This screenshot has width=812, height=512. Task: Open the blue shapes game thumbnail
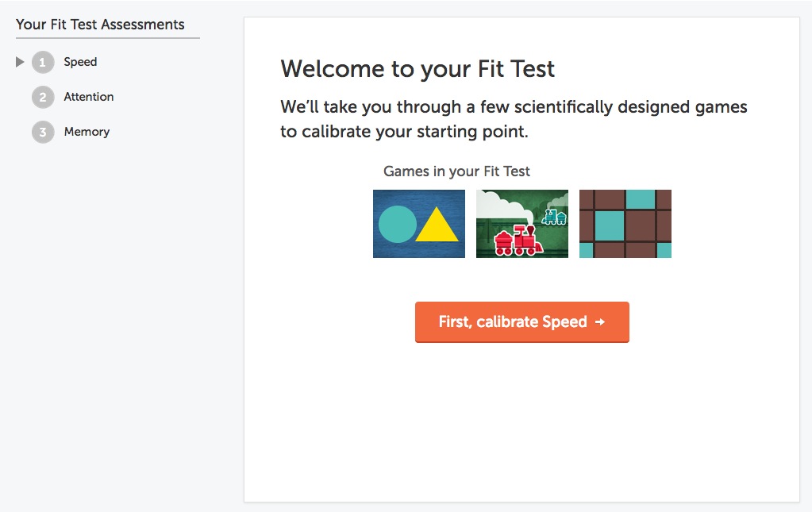point(419,224)
